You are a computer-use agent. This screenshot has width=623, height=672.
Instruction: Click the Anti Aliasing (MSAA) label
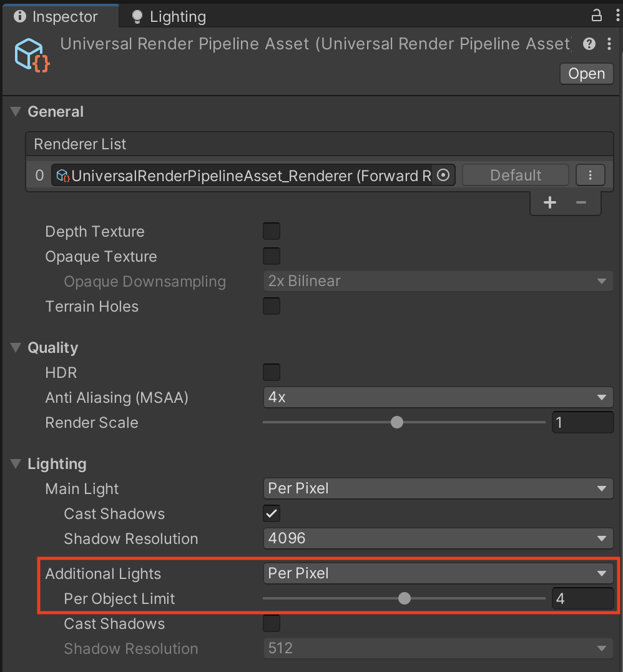tap(117, 398)
